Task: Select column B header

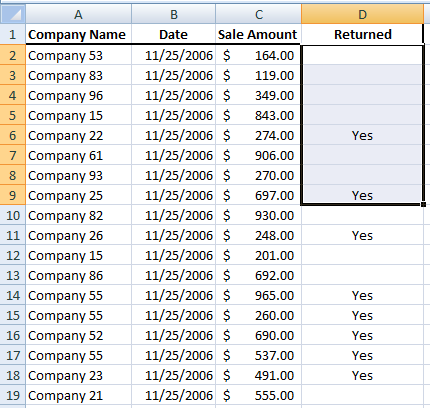Action: point(174,14)
